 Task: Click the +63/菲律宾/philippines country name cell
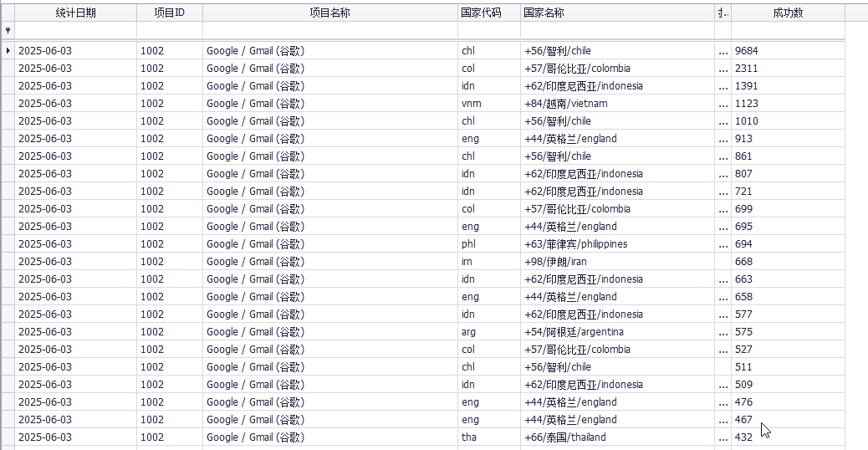pyautogui.click(x=617, y=244)
